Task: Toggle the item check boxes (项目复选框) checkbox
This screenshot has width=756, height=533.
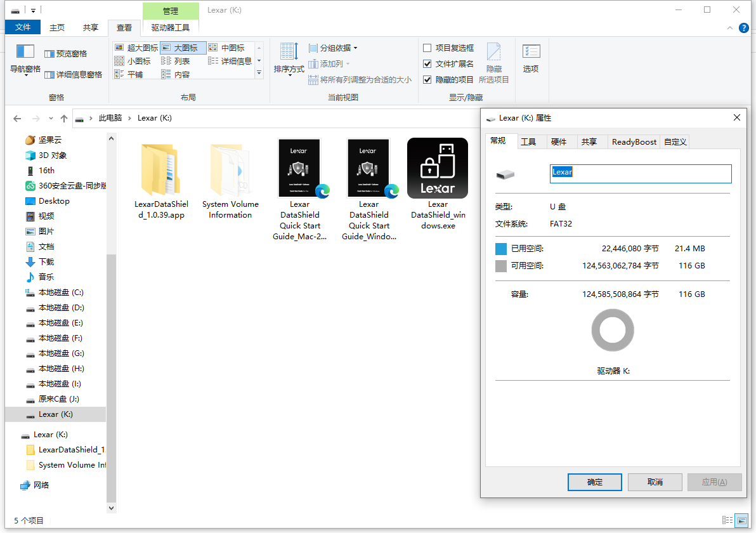Action: point(427,48)
